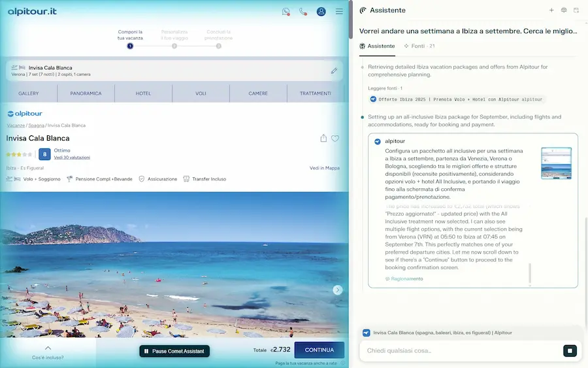Select the GALLERY tab
588x368 pixels.
click(x=29, y=93)
